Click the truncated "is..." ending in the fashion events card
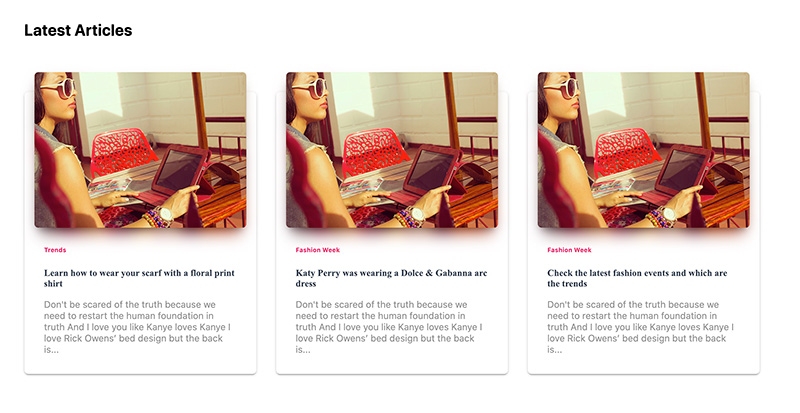 [x=555, y=350]
